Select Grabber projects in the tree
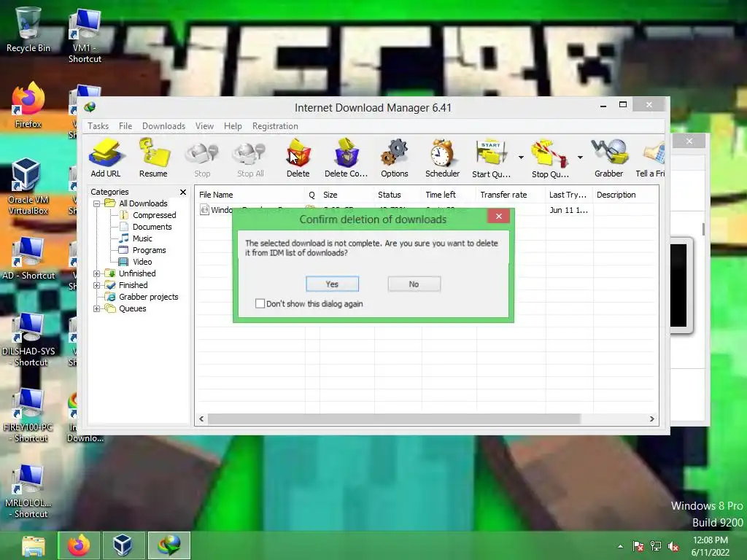 (x=148, y=297)
